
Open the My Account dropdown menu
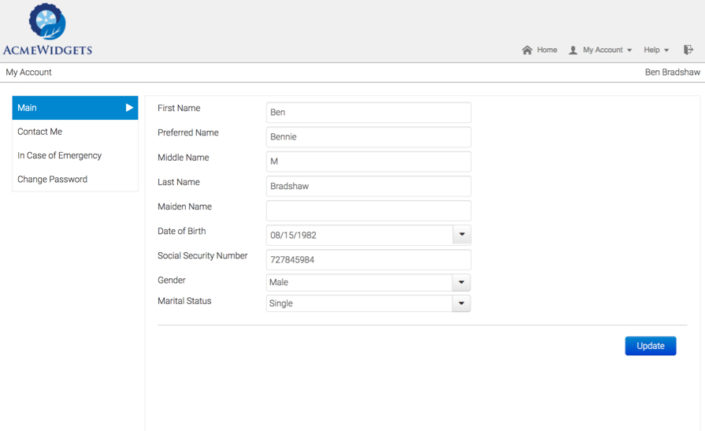pos(606,50)
